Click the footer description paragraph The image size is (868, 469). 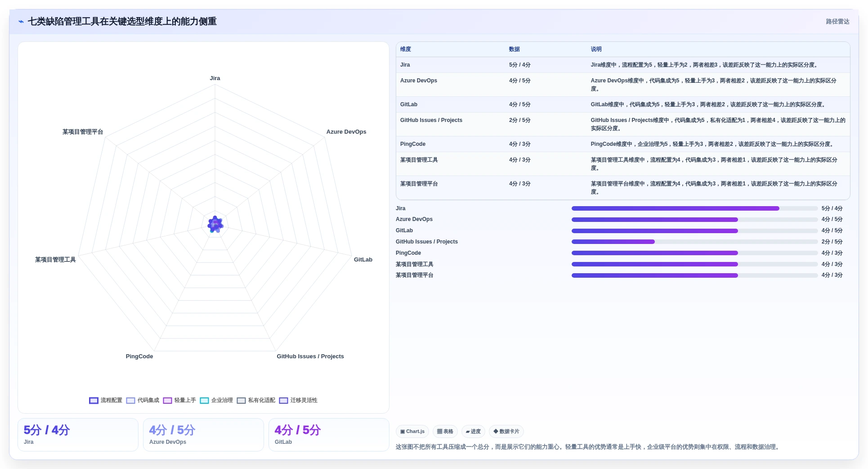pos(588,447)
